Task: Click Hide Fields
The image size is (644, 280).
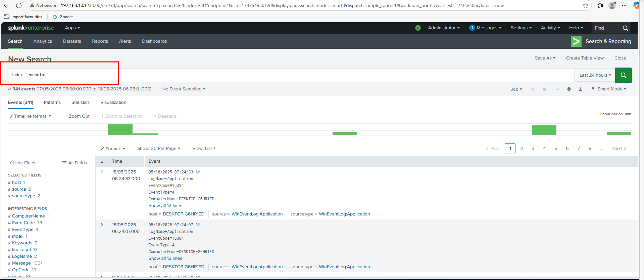Action: (x=23, y=163)
